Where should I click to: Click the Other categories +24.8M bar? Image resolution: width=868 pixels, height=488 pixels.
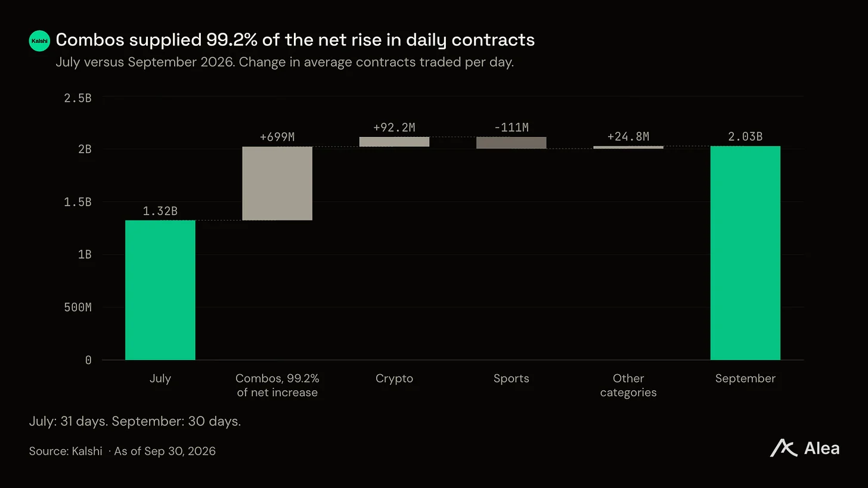coord(628,147)
